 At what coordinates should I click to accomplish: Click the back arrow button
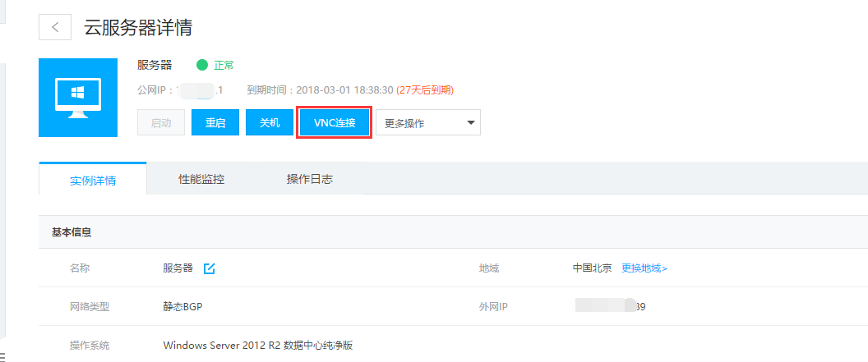55,27
